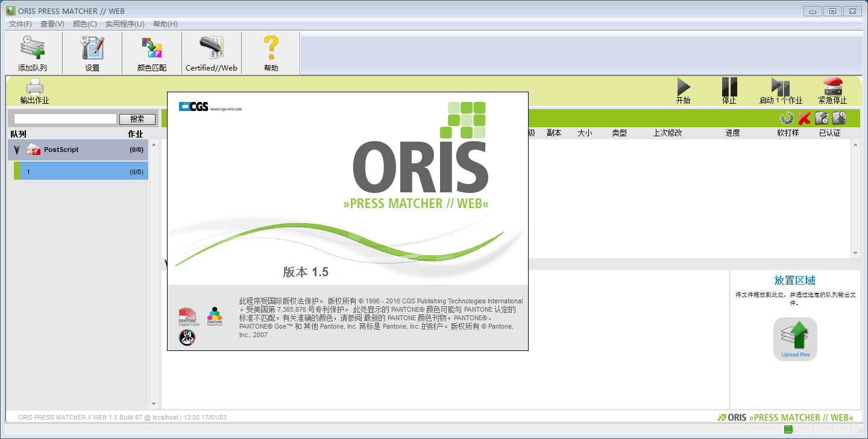The width and height of the screenshot is (868, 439).
Task: Click the folder icon with down arrow and clock
Action: click(x=839, y=118)
